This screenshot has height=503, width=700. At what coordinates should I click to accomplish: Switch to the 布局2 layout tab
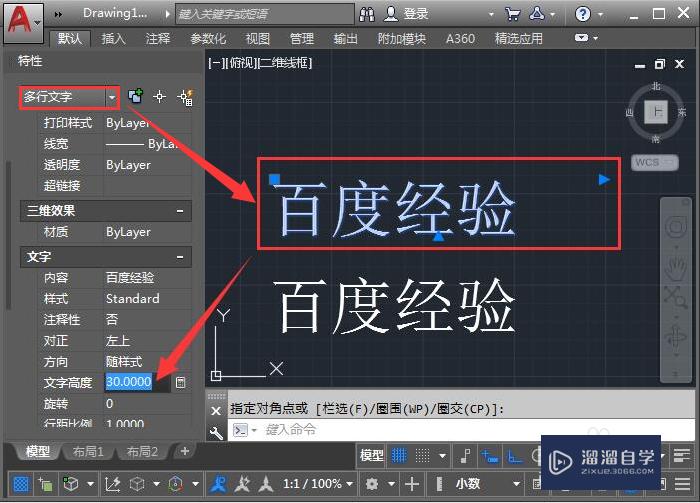coord(142,452)
